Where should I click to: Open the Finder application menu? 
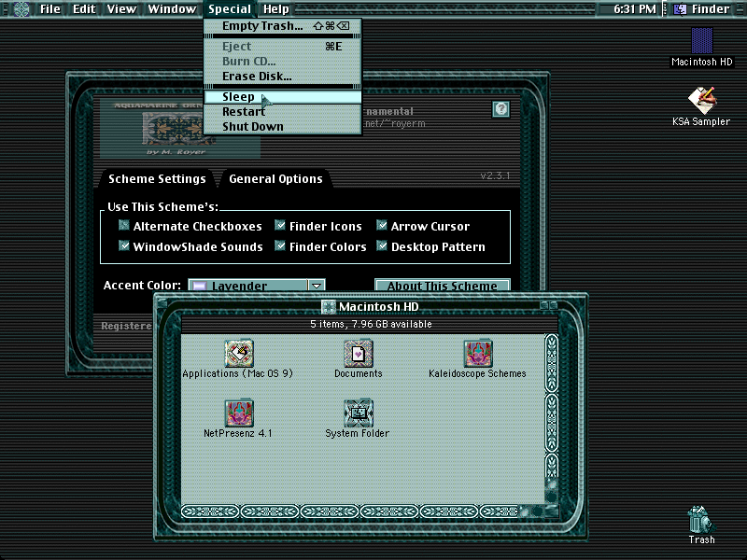(704, 8)
